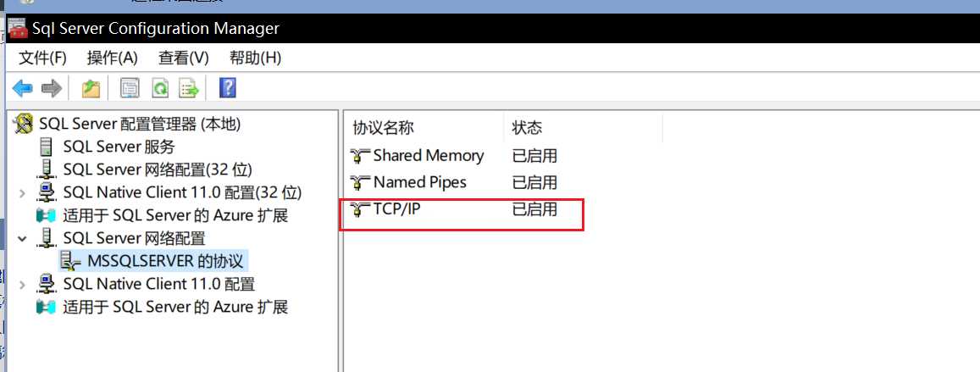This screenshot has width=980, height=372.
Task: Click the SQL Server 网络配置 node icon
Action: click(46, 238)
